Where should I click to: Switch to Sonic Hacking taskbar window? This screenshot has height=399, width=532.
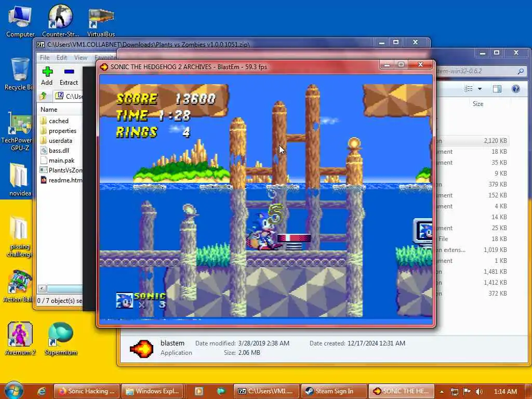87,391
